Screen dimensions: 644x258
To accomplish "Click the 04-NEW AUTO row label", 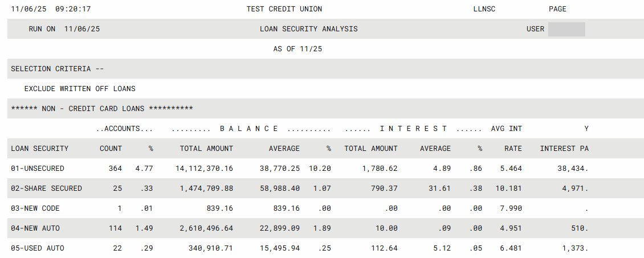I will pos(35,228).
